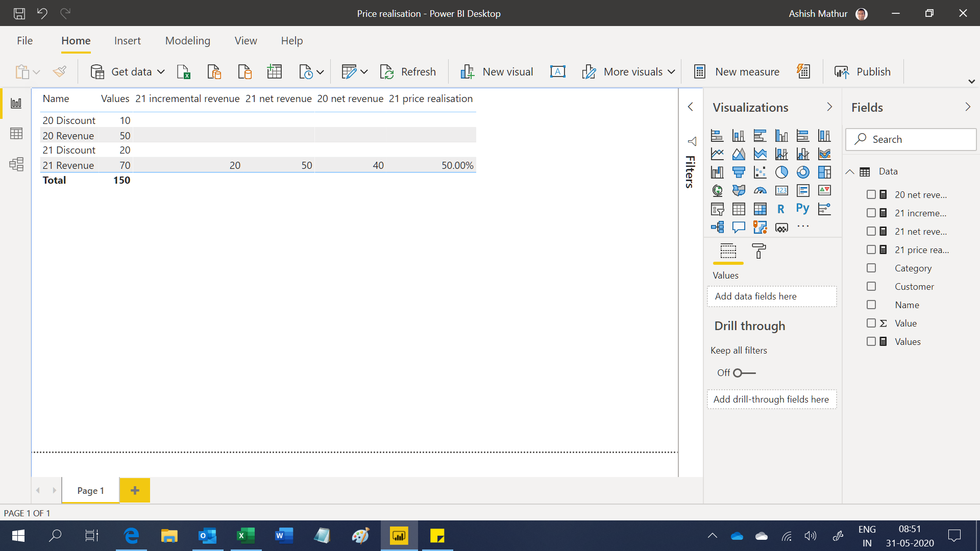This screenshot has width=980, height=551.
Task: Click the Publish button
Action: (862, 72)
